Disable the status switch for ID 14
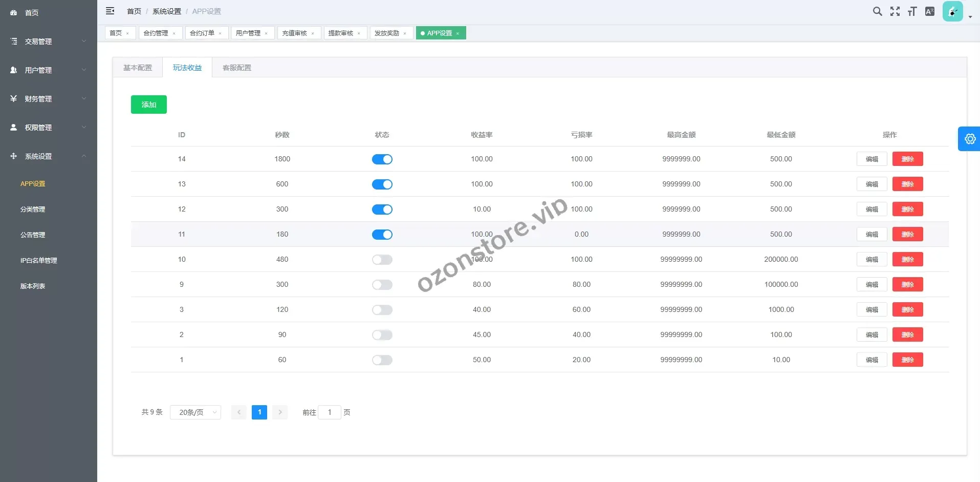Viewport: 980px width, 482px height. point(382,159)
